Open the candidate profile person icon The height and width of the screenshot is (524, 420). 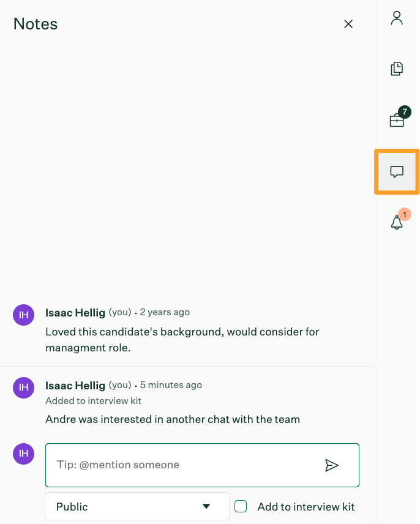click(397, 18)
